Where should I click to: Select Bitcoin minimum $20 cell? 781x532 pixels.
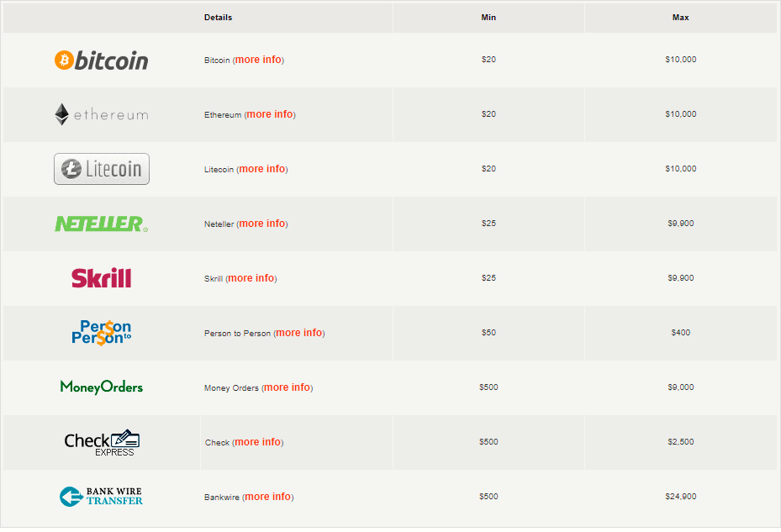(488, 60)
